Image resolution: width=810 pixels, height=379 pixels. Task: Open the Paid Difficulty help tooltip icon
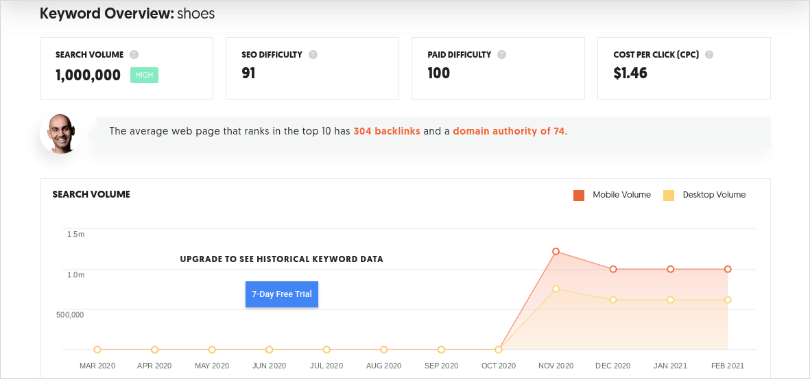pos(502,54)
